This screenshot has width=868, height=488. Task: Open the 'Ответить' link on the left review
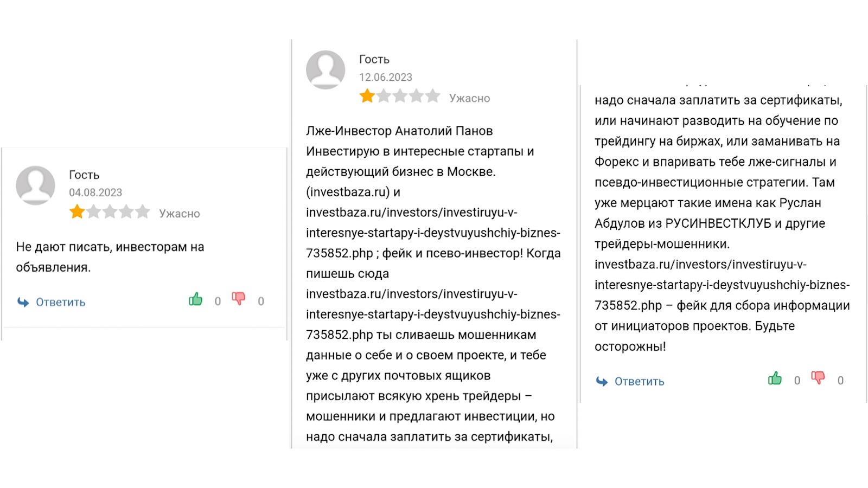(60, 301)
